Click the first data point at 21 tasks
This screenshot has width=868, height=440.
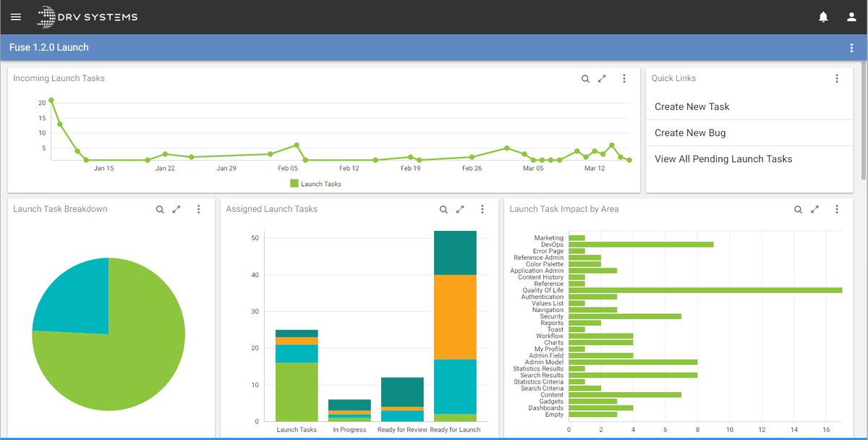51,100
